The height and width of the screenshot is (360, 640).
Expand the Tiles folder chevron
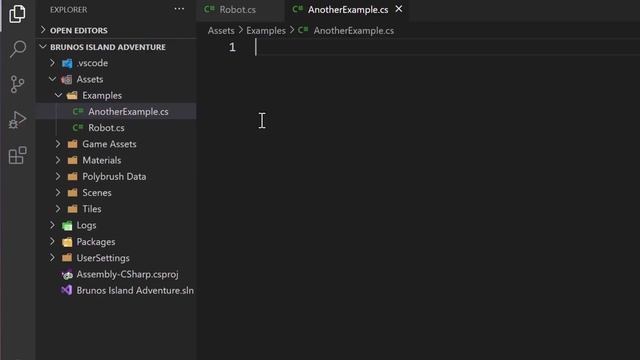58,209
